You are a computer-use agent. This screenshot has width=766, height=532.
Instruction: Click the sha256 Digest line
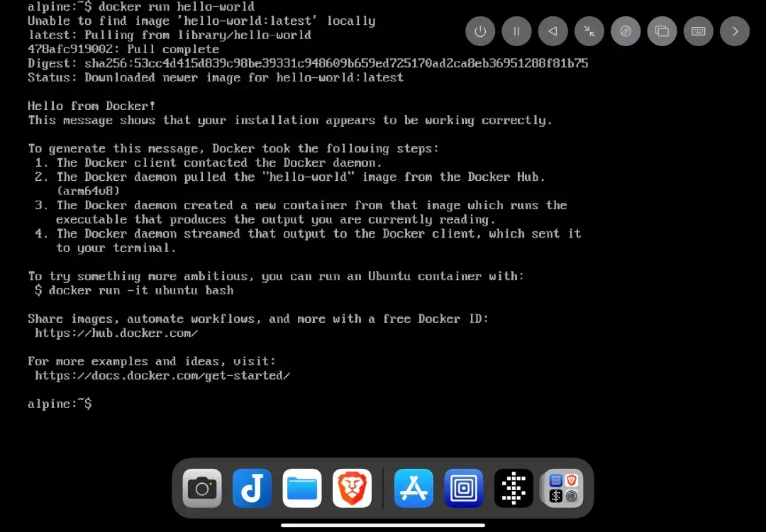pyautogui.click(x=308, y=64)
